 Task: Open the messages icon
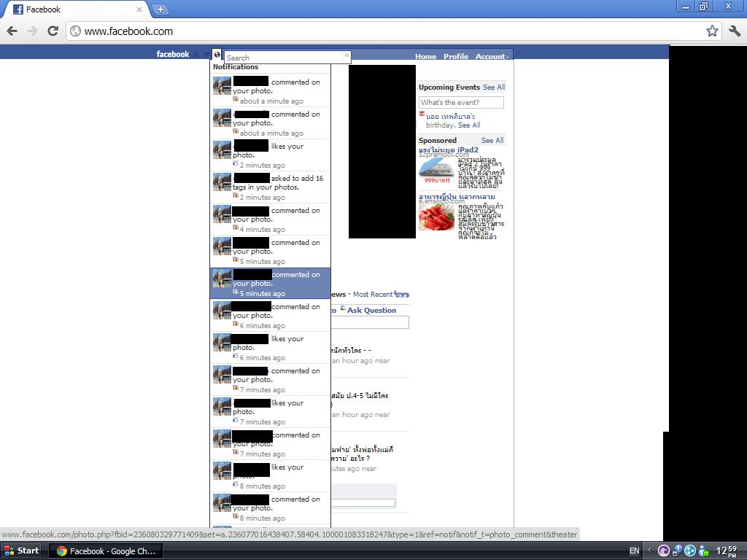pyautogui.click(x=206, y=54)
